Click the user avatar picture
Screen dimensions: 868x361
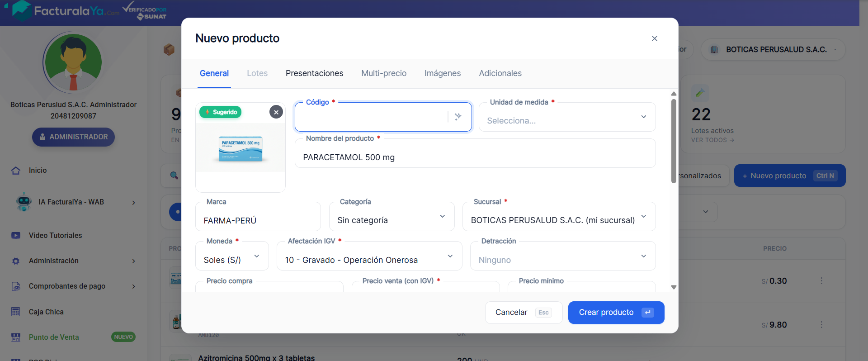(73, 62)
